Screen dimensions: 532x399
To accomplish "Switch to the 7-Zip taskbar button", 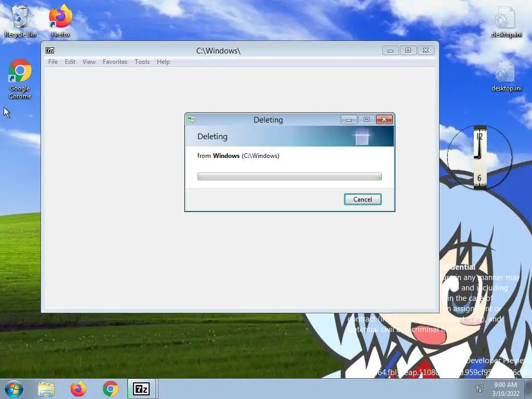I will (141, 389).
